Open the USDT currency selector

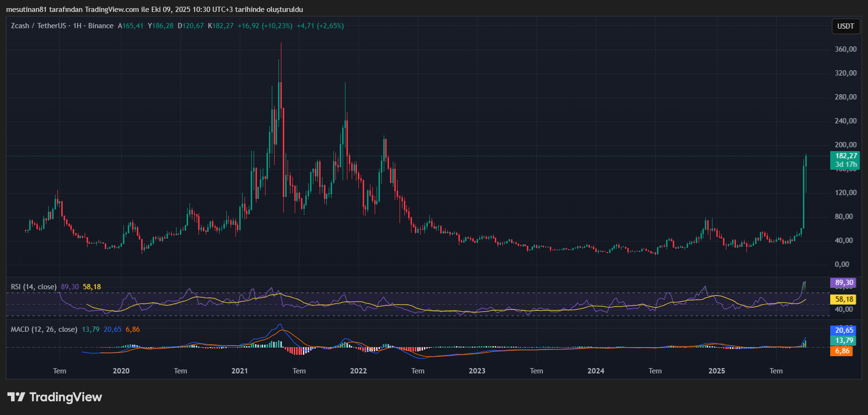(845, 26)
